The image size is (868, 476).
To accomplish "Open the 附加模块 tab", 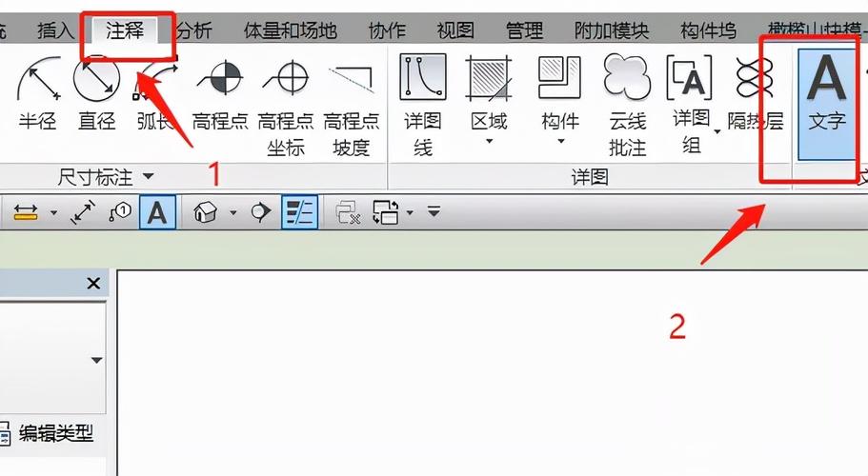I will pos(612,30).
